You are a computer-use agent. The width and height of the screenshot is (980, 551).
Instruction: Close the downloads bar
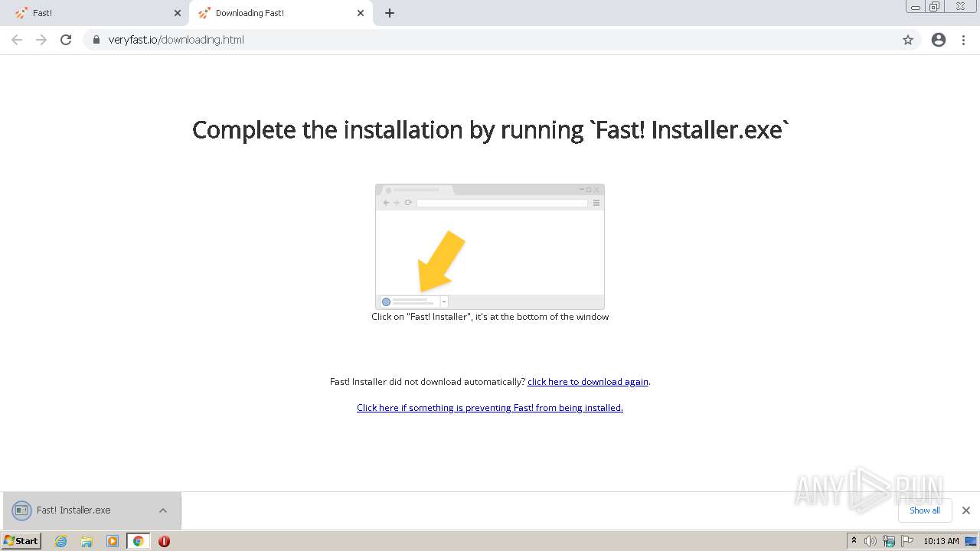[x=966, y=510]
